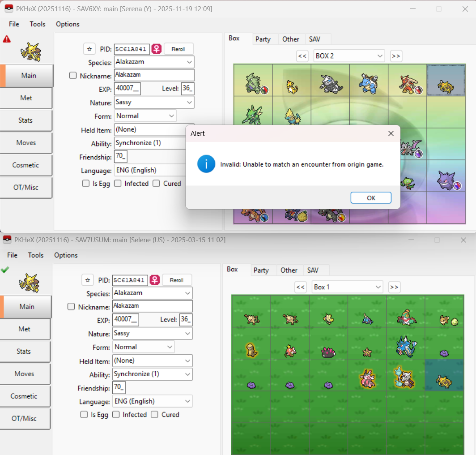Viewport: 476px width, 455px height.
Task: Enable Nickname checkbox in the XY window
Action: [73, 76]
